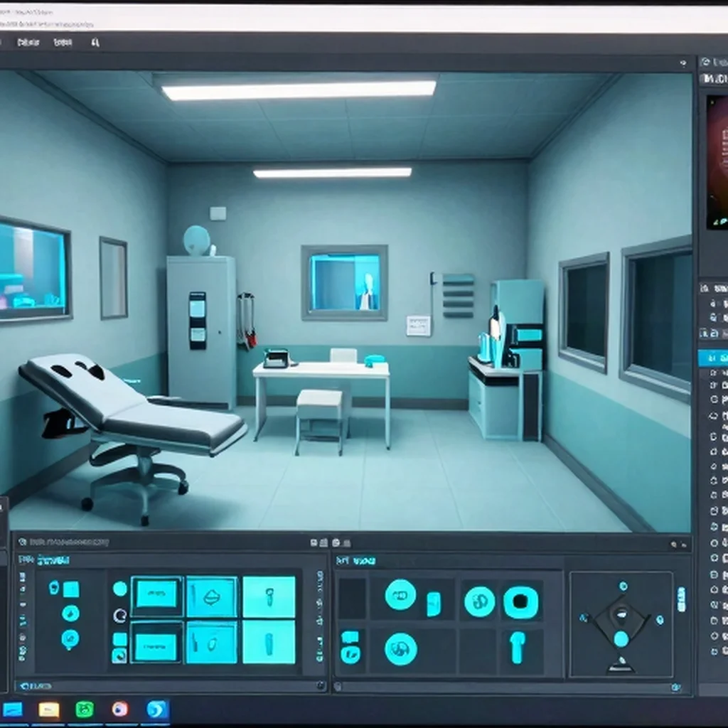
Task: Open the reddish preview thumbnail in the right sidebar
Action: 717,163
